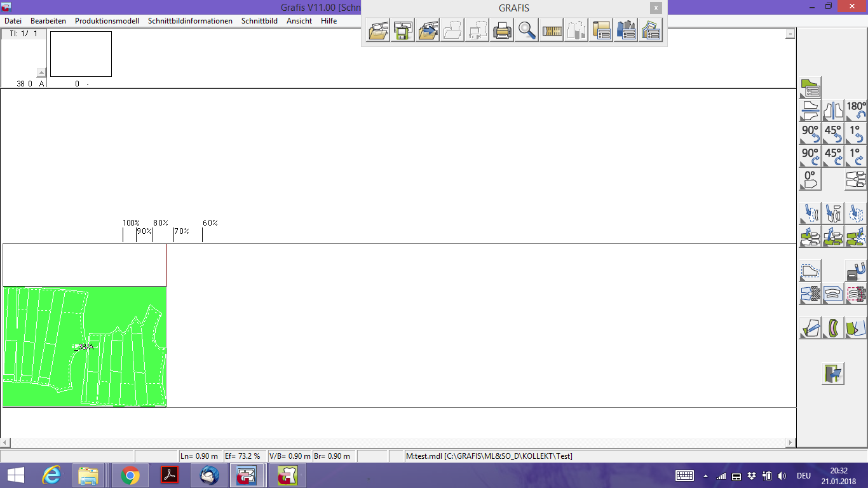The width and height of the screenshot is (868, 488).
Task: Open the Datei menu
Action: 13,21
